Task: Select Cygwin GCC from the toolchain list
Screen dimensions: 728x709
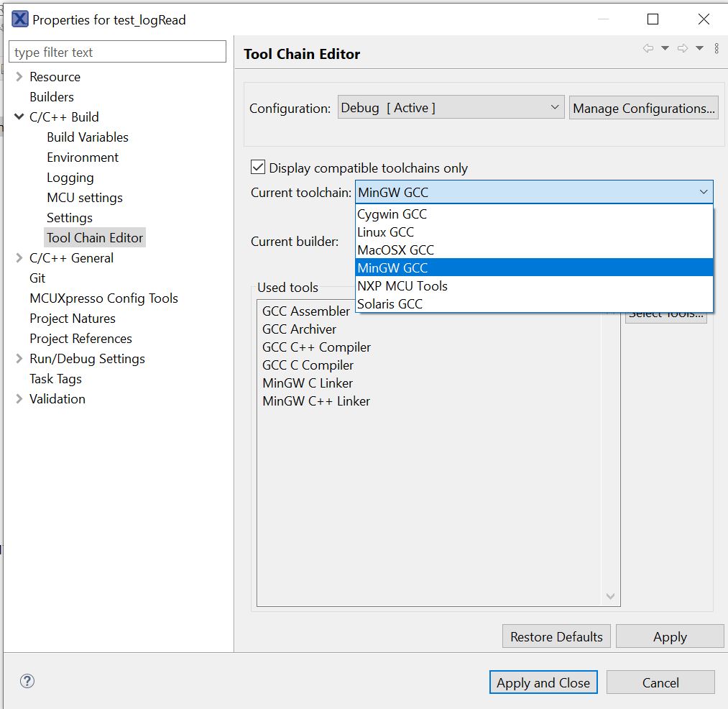Action: pyautogui.click(x=392, y=214)
